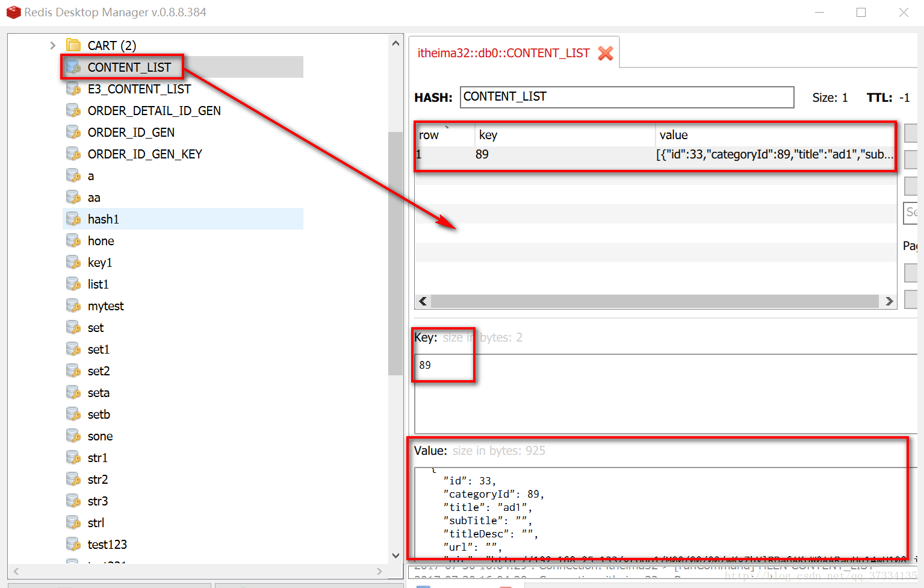Open the key1 entry

pos(100,263)
